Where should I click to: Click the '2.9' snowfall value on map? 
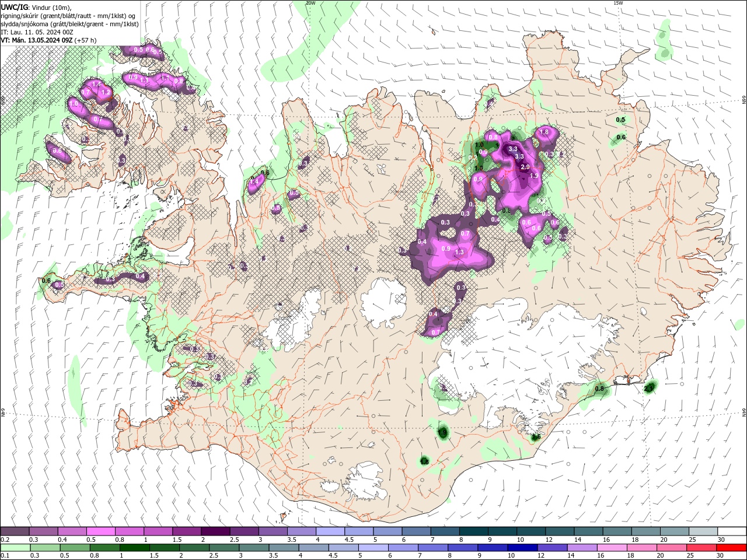525,167
